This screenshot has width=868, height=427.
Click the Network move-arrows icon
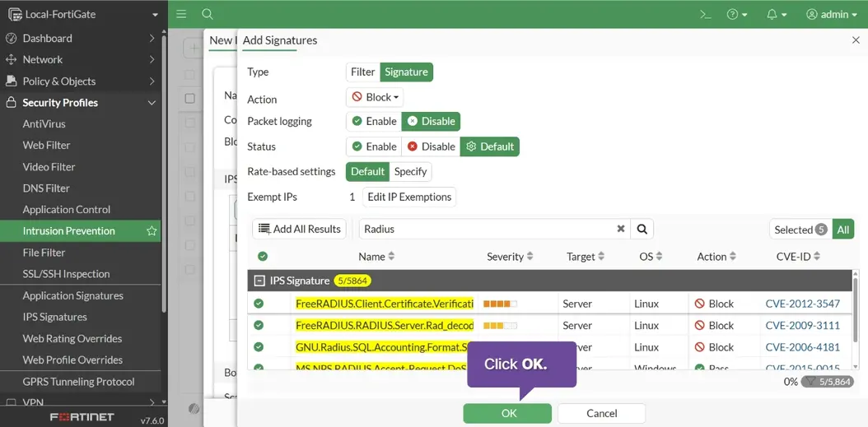click(11, 60)
